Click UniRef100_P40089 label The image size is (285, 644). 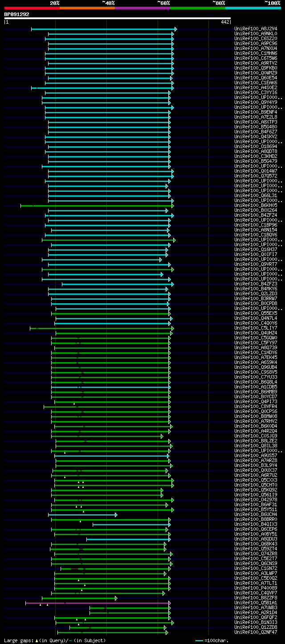[256, 588]
